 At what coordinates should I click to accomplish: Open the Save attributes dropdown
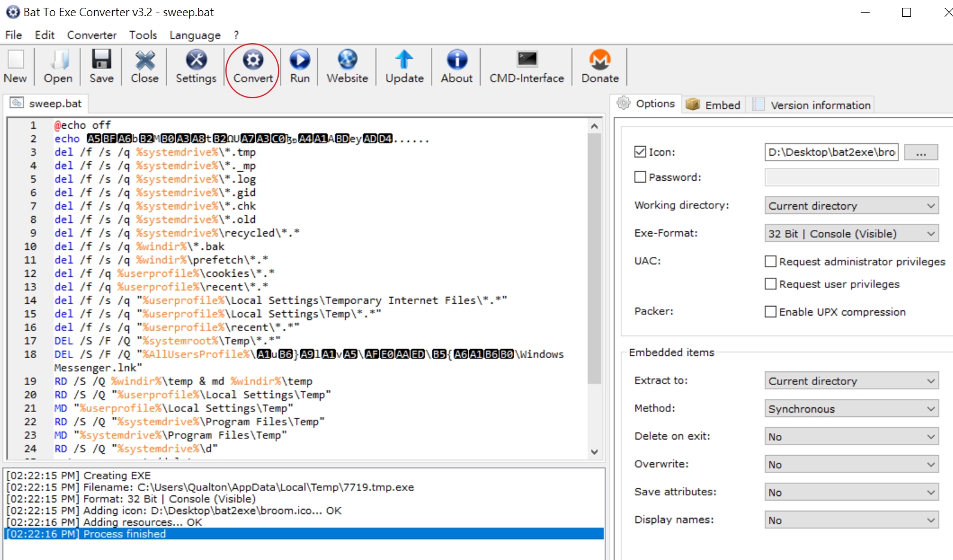coord(852,492)
